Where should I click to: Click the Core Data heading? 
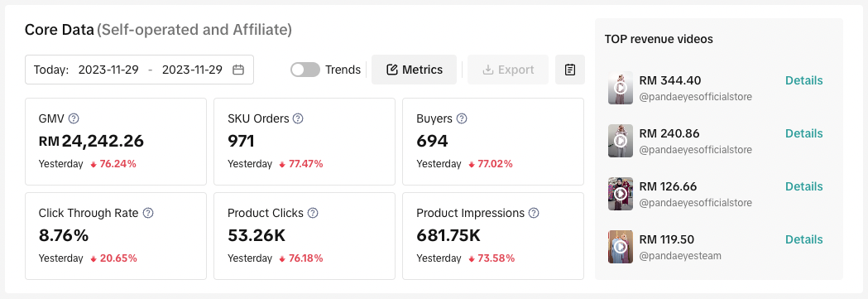point(60,30)
